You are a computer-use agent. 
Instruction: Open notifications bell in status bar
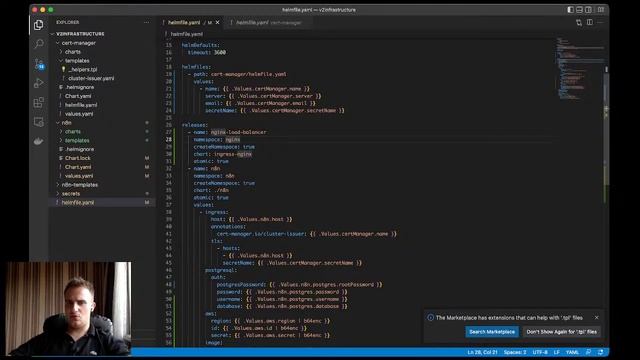600,352
